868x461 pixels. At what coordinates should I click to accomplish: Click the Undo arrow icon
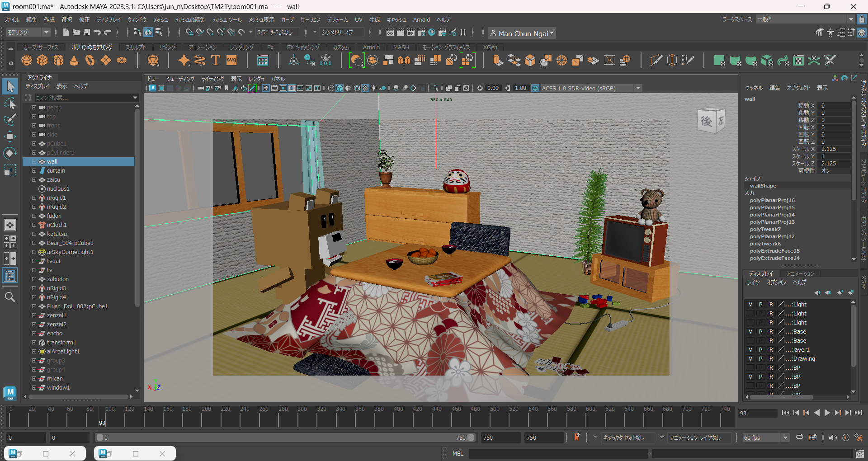(x=97, y=32)
